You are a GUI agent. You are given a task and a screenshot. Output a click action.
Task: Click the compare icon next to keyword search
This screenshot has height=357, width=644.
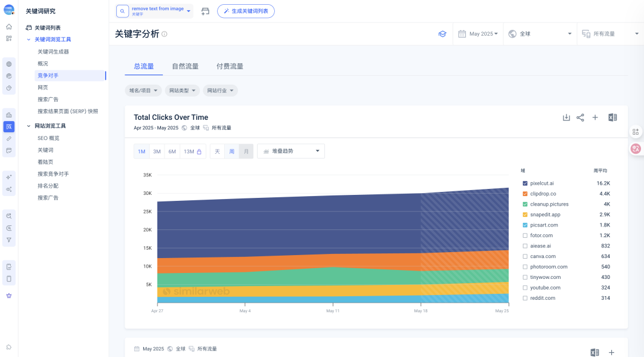coord(205,11)
